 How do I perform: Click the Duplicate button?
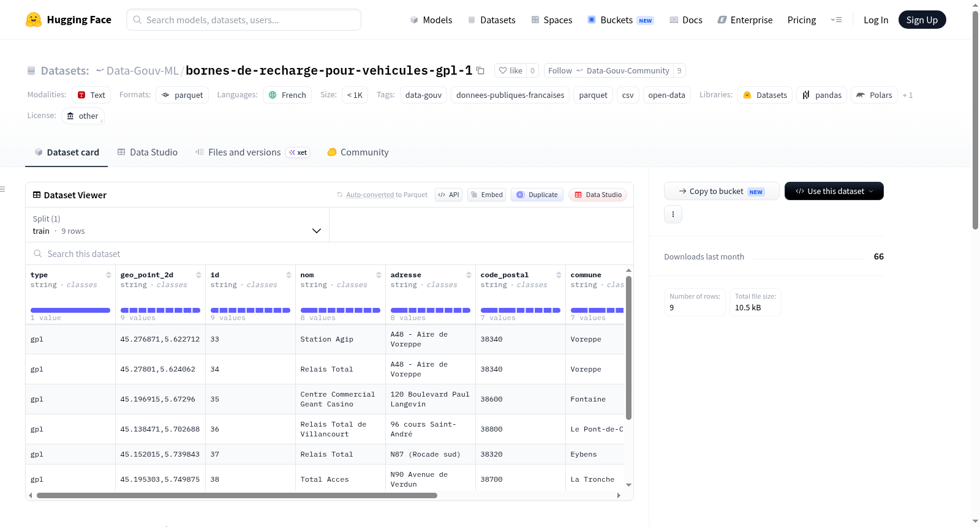tap(537, 195)
